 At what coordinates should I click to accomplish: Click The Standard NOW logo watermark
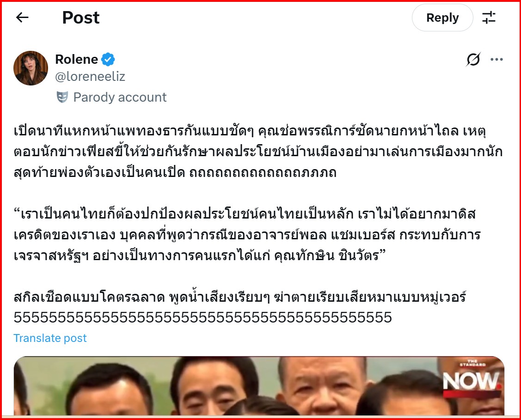[472, 378]
